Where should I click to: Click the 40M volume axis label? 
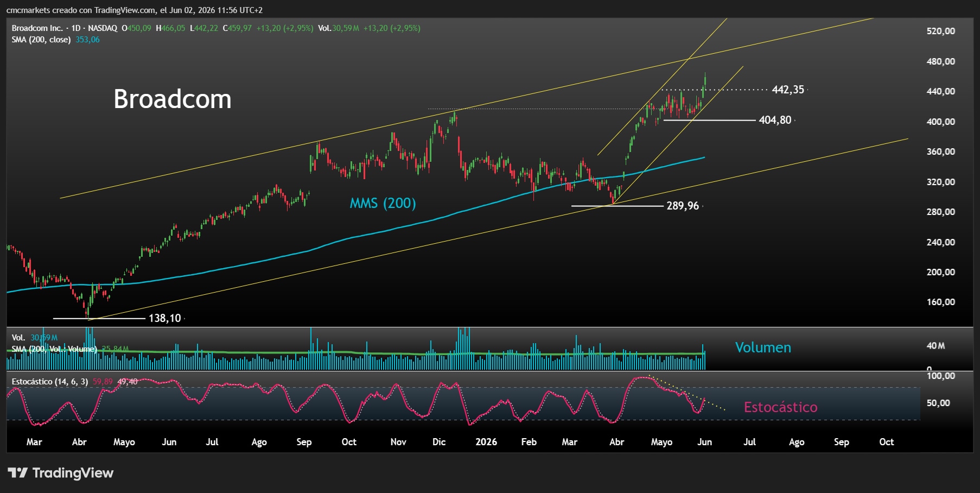coord(936,346)
